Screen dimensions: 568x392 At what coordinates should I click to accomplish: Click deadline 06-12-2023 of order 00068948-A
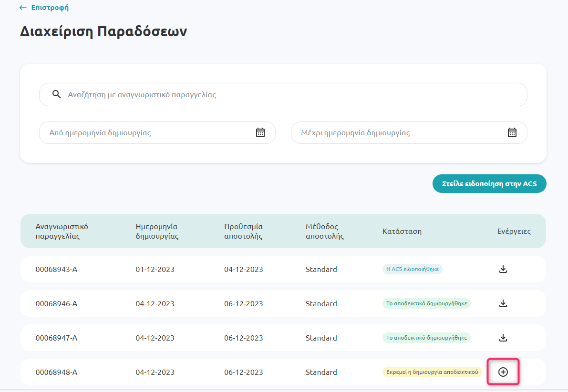[x=243, y=372]
